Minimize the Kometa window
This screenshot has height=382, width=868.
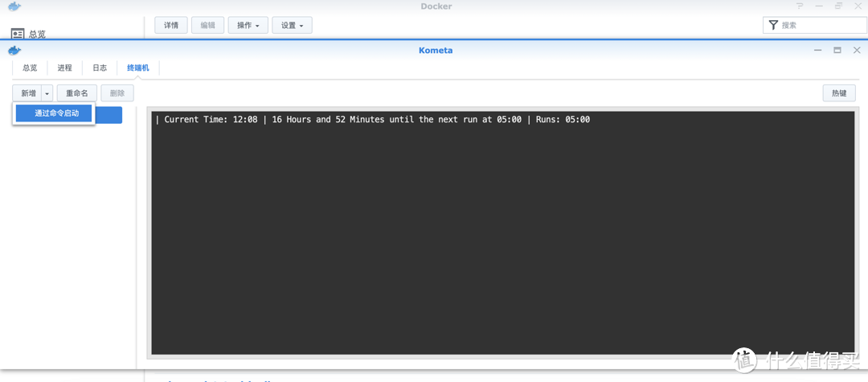[817, 51]
